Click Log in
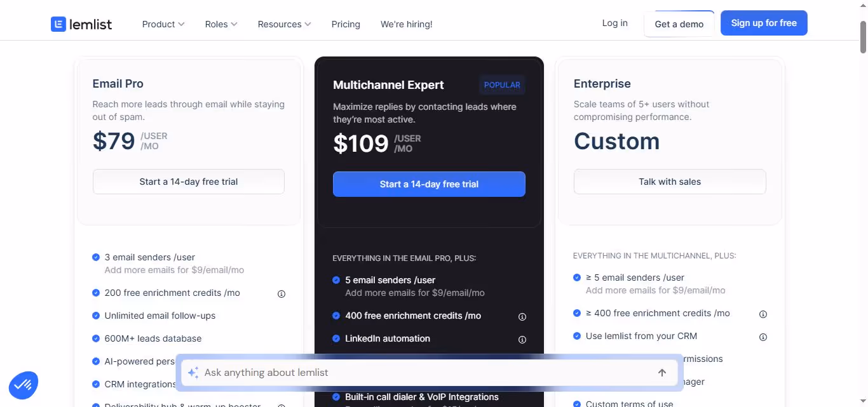Image resolution: width=868 pixels, height=407 pixels. (614, 23)
